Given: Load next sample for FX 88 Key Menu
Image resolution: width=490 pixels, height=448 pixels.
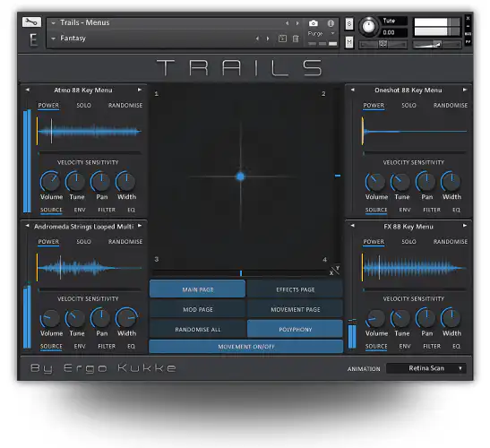Looking at the screenshot, I should point(465,226).
